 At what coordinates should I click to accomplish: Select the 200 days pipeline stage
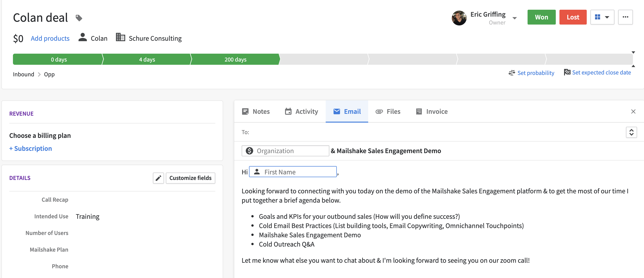coord(235,59)
